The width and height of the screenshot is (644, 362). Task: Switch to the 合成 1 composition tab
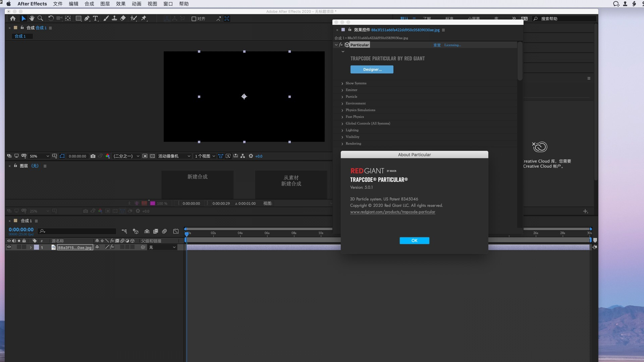point(21,36)
